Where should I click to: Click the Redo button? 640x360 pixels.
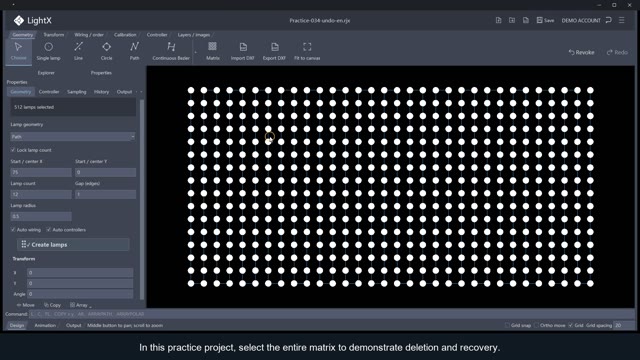(x=617, y=52)
